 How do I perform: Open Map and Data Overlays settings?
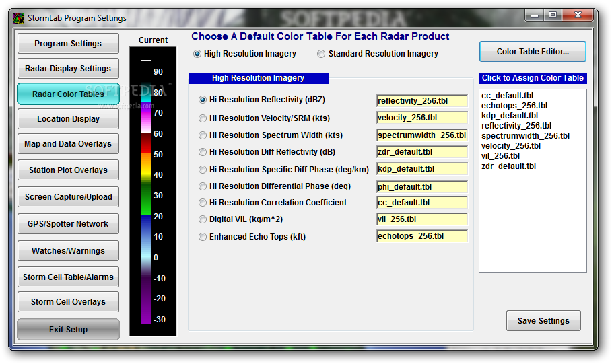68,144
